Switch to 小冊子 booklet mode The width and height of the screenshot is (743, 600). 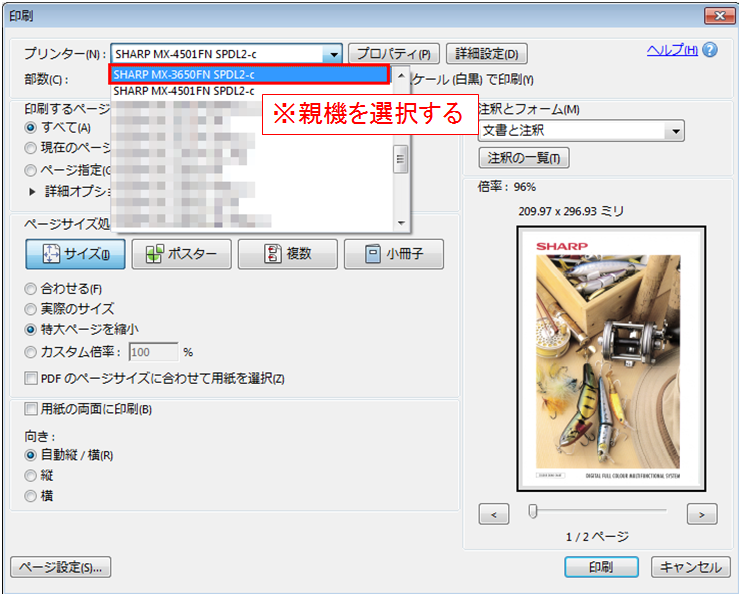pos(394,254)
